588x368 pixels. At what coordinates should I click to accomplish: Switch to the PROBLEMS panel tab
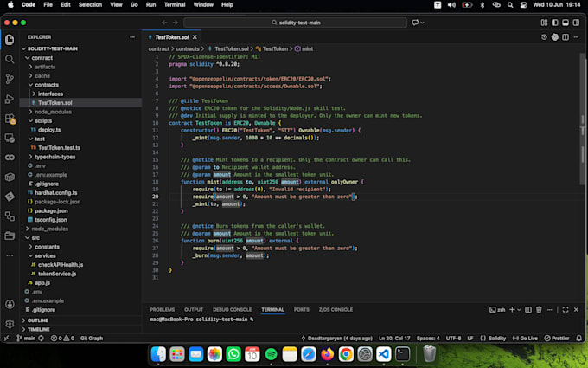click(163, 310)
